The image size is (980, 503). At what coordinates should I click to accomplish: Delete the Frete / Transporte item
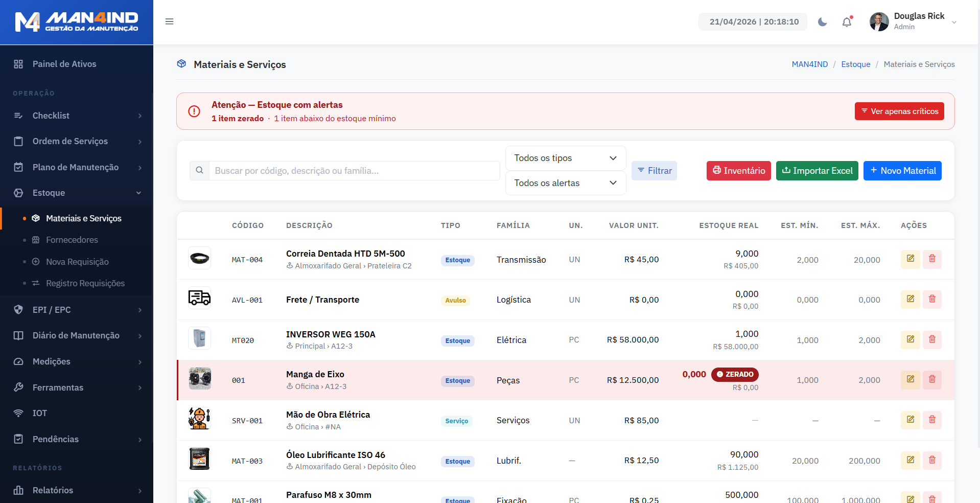click(x=932, y=299)
